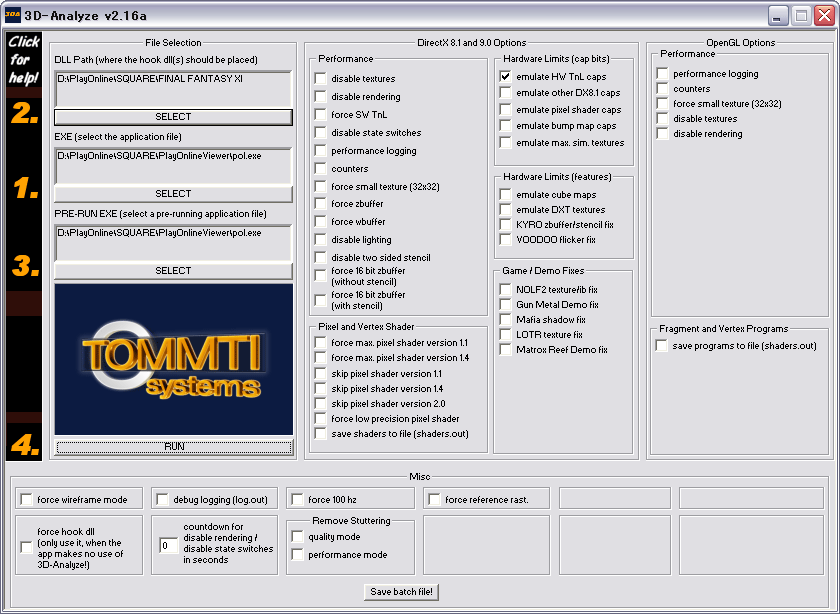This screenshot has width=840, height=614.
Task: Click the DLL Path text field
Action: coord(173,89)
